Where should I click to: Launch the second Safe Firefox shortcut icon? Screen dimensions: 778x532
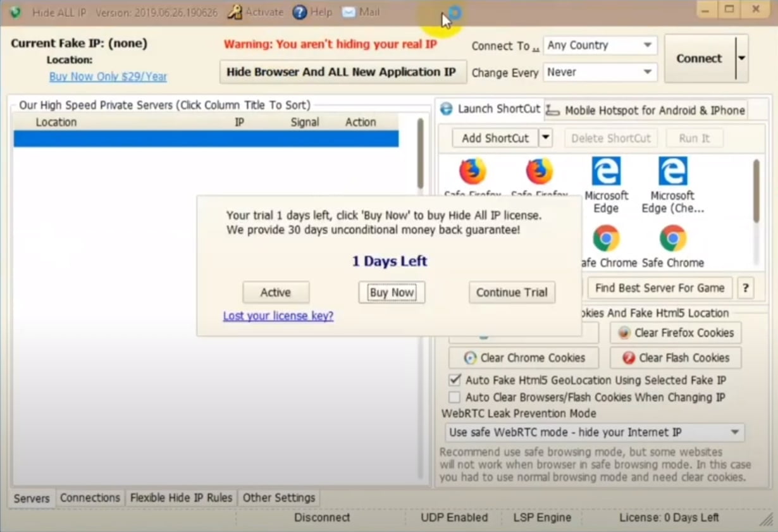(x=540, y=171)
